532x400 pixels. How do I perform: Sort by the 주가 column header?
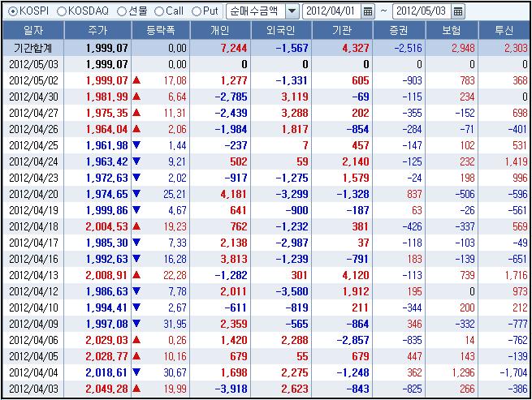pos(97,31)
